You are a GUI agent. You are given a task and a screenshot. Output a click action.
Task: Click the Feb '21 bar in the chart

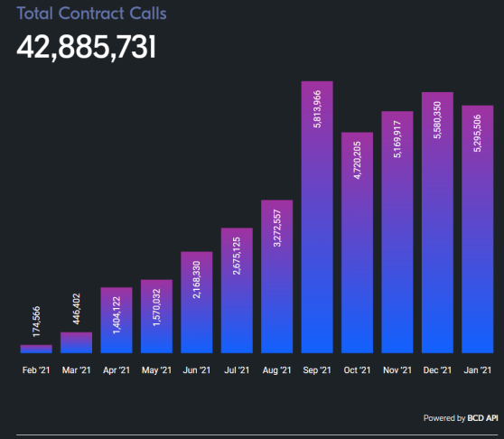tap(36, 349)
